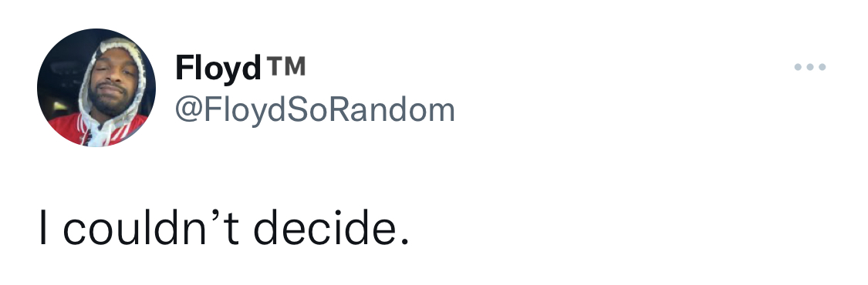Viewport: 868px width, 285px height.
Task: Tap the word "decide." in the tweet
Action: click(331, 227)
